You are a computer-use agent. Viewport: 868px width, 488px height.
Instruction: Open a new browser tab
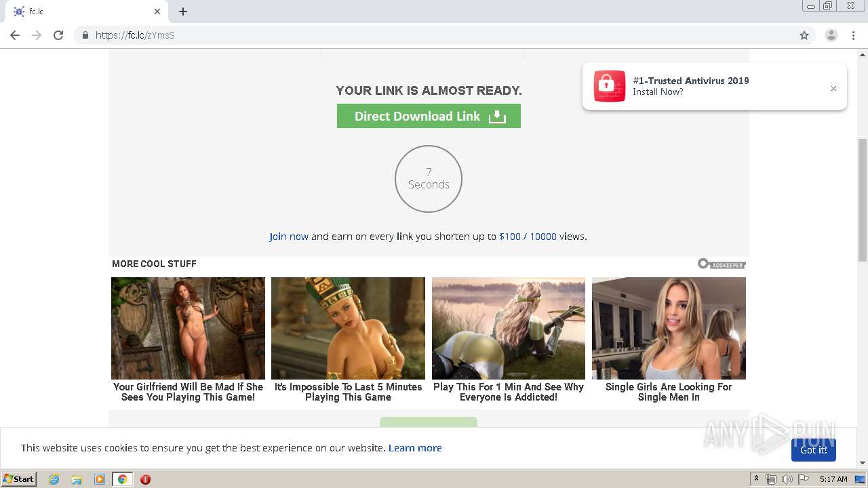(x=183, y=12)
